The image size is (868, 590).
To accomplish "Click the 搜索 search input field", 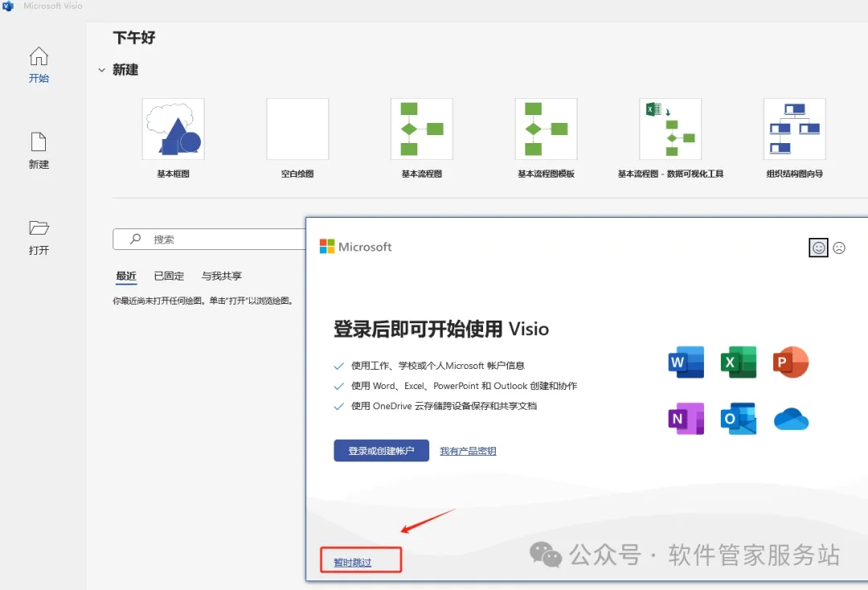I will point(210,239).
